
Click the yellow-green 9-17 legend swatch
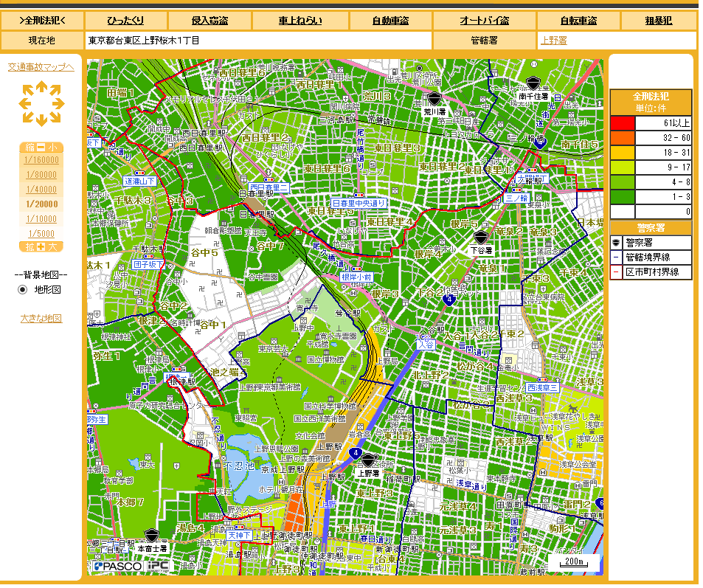click(623, 167)
